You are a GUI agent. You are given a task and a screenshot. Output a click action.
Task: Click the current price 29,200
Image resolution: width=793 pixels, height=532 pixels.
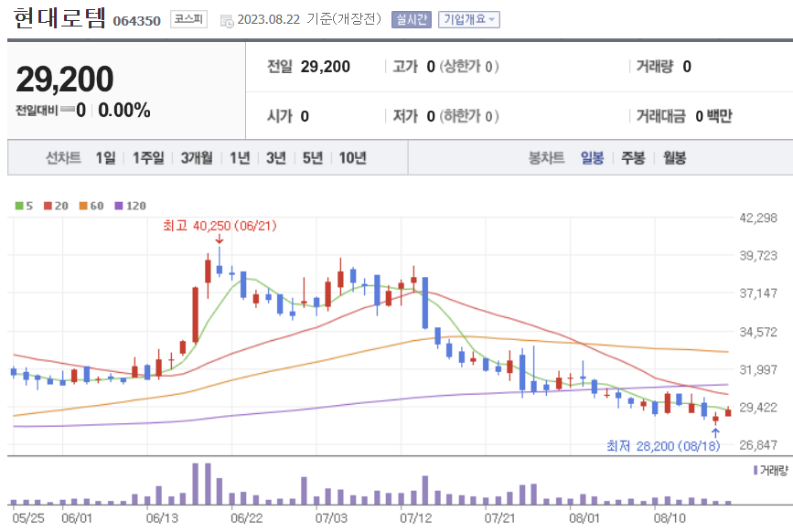65,80
